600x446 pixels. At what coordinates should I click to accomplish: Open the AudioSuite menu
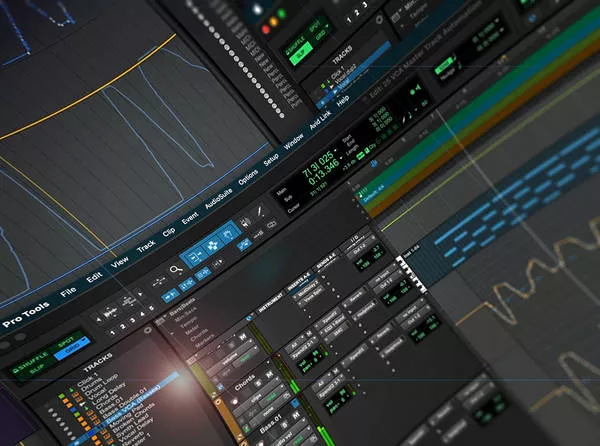(x=219, y=199)
